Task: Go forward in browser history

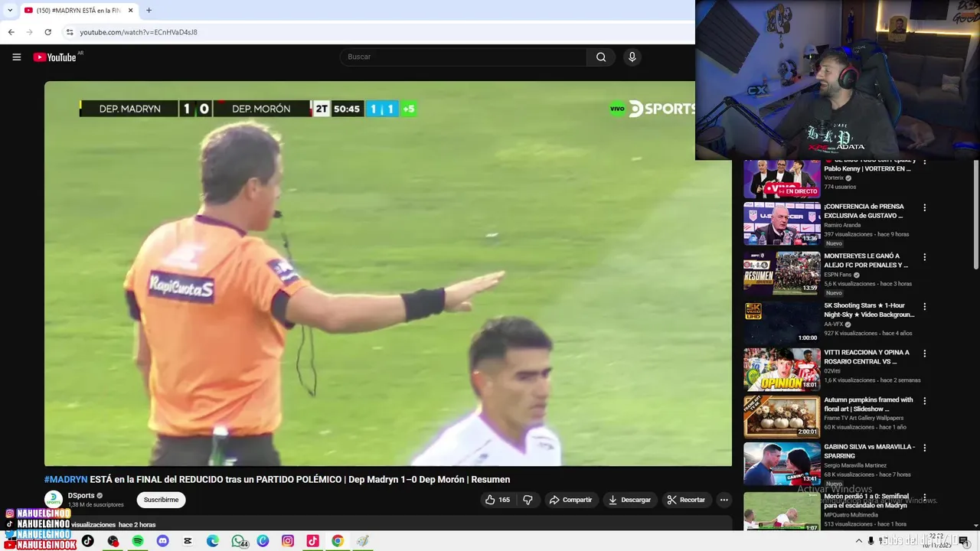Action: (x=29, y=32)
